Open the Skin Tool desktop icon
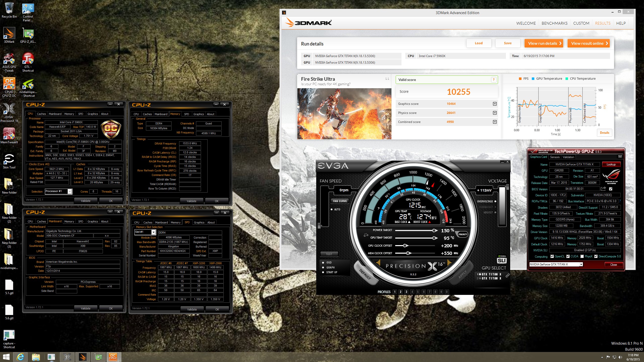Image resolution: width=644 pixels, height=362 pixels. tap(9, 161)
